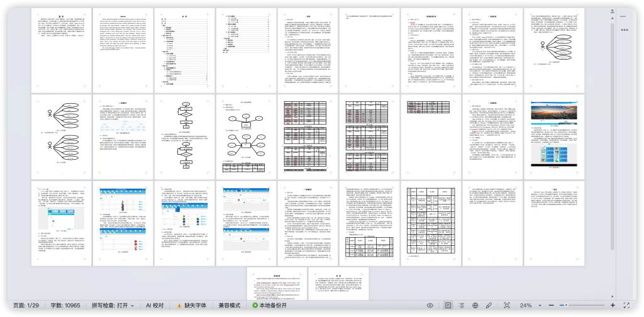Zoom in using the plus icon
Screen dimensions: 644x317
point(613,306)
